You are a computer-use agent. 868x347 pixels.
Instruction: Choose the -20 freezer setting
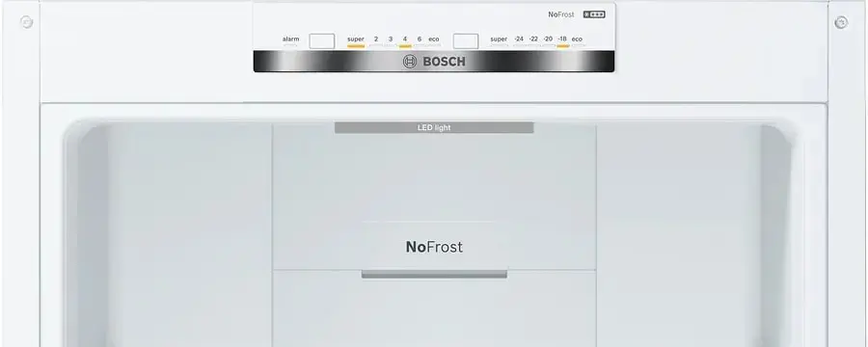548,40
